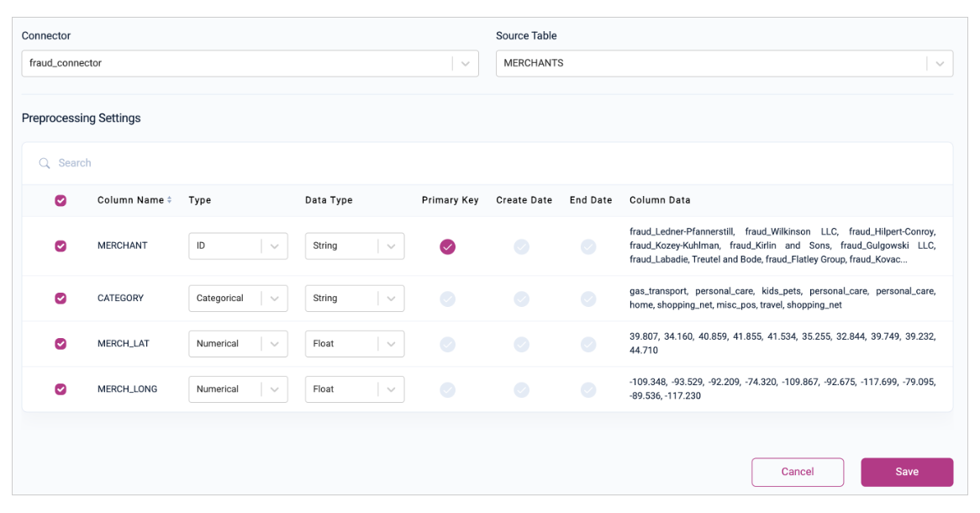Set CATEGORY as Primary Key
980x513 pixels.
coord(447,299)
